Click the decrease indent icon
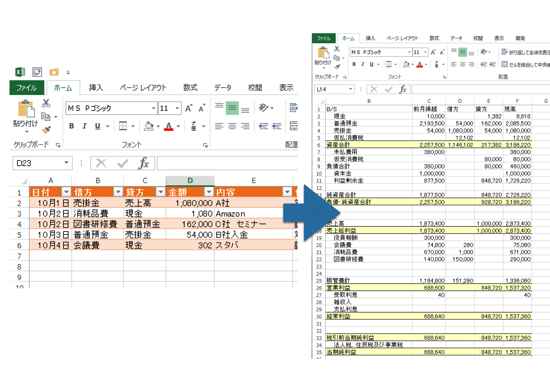The height and width of the screenshot is (379, 550). [x=263, y=126]
